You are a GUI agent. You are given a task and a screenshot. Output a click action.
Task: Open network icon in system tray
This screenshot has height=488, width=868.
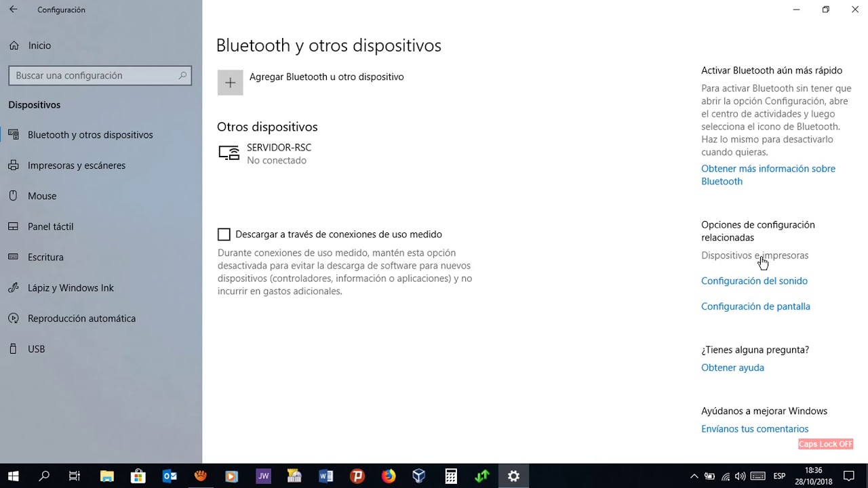pos(726,476)
